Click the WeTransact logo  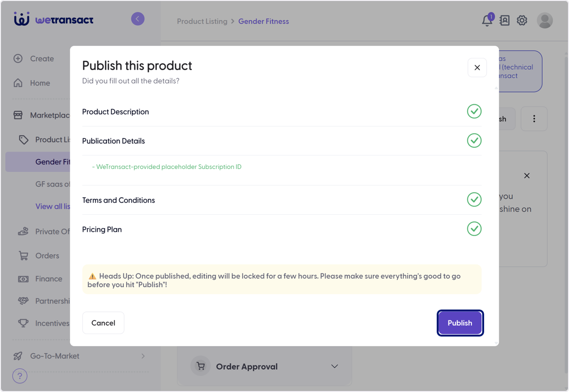coord(54,19)
